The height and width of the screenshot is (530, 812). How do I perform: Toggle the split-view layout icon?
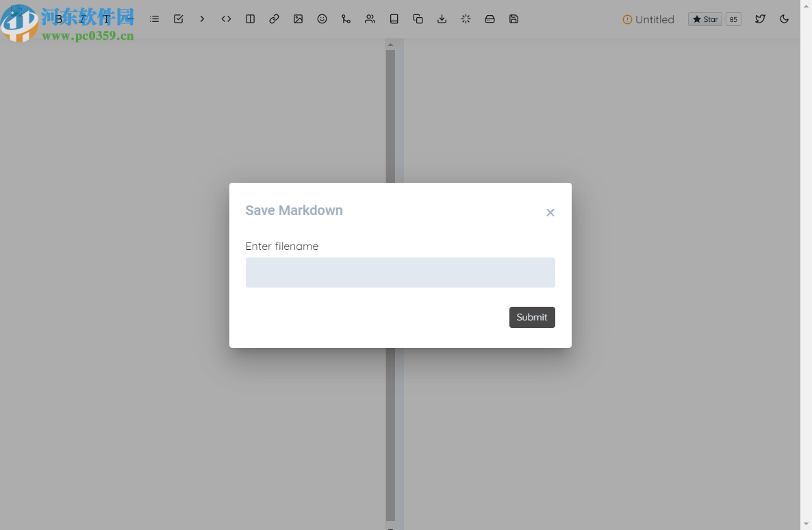point(250,18)
